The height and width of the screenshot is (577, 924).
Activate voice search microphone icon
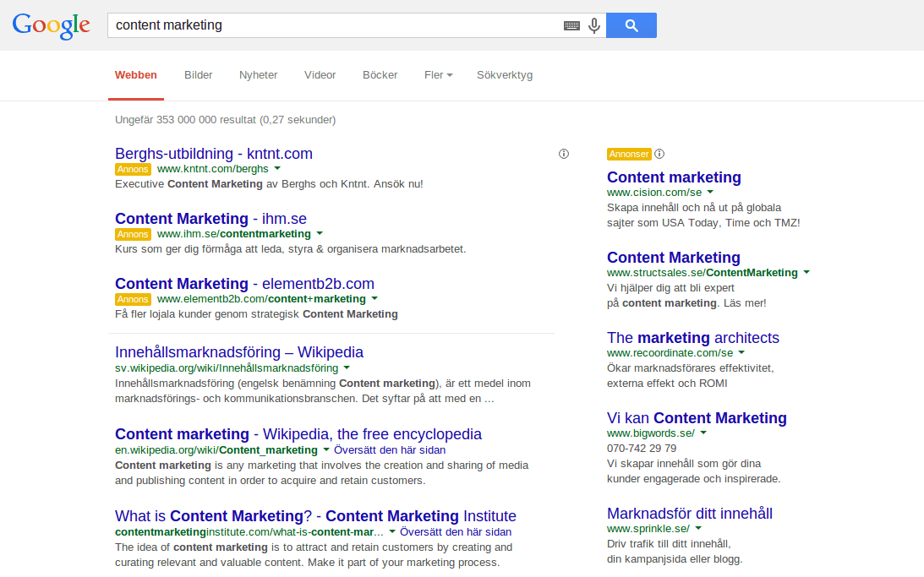coord(594,25)
